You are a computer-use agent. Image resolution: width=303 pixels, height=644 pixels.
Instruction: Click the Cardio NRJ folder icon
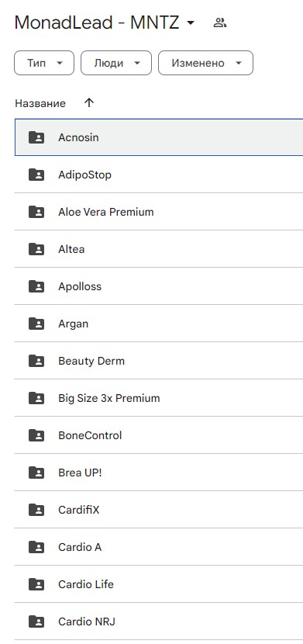[36, 621]
